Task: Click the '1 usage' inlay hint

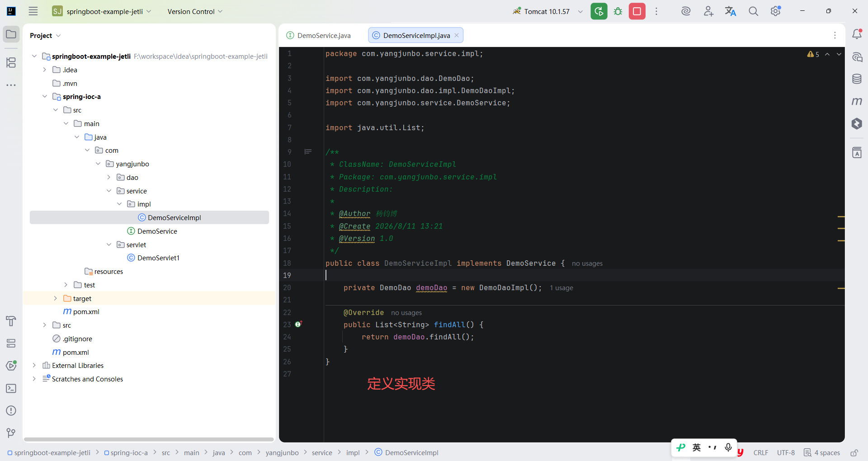Action: tap(561, 288)
